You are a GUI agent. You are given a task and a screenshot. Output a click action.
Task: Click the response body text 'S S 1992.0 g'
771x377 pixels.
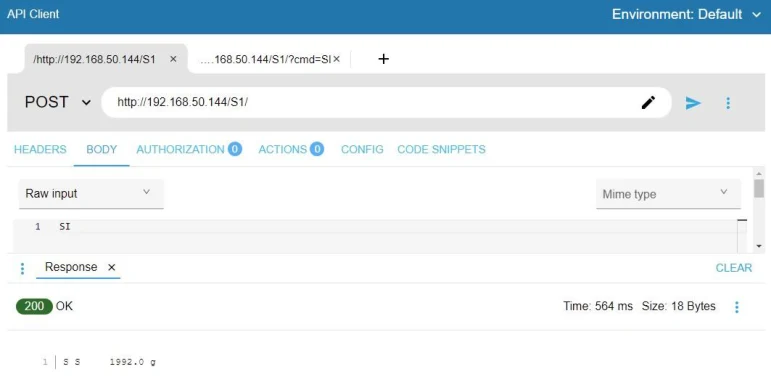click(x=110, y=363)
